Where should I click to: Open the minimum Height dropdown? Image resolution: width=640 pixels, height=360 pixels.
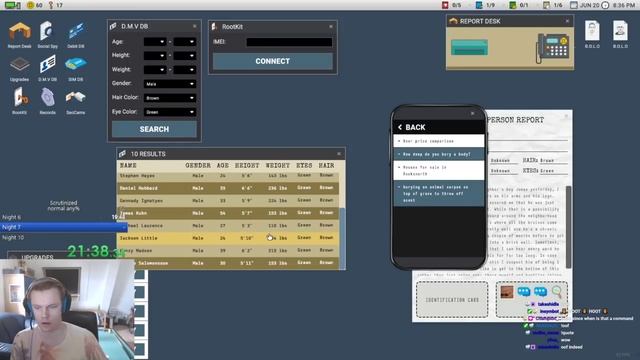coord(155,56)
